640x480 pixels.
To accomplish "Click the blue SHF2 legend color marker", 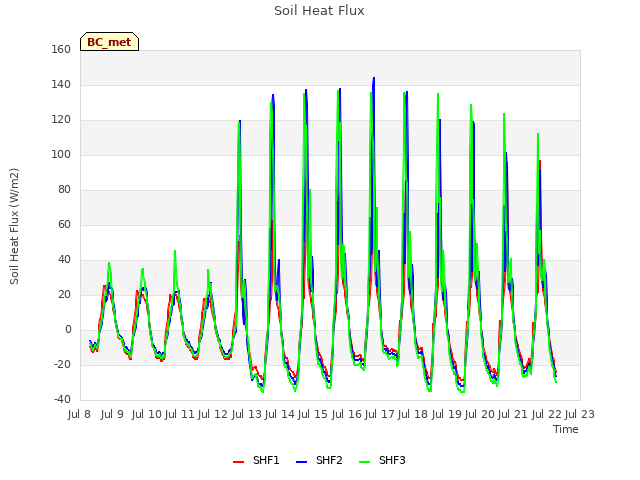I will [x=301, y=462].
